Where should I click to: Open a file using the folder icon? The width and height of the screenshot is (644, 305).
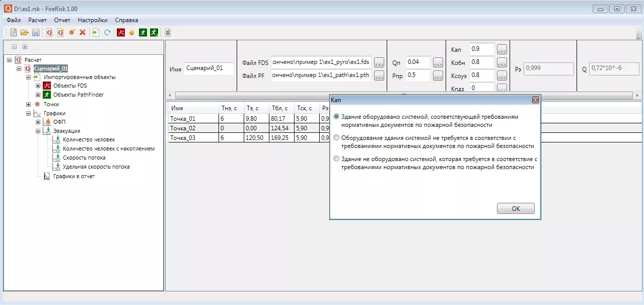24,33
